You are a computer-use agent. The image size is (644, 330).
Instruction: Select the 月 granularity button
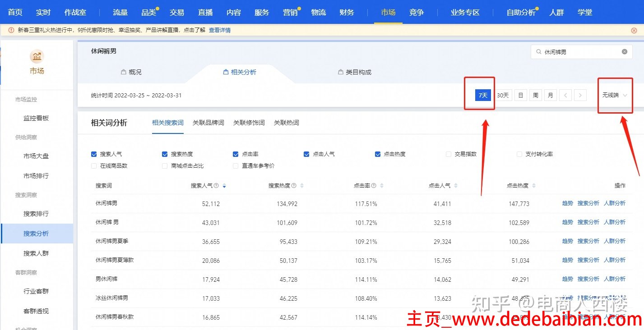pyautogui.click(x=550, y=95)
